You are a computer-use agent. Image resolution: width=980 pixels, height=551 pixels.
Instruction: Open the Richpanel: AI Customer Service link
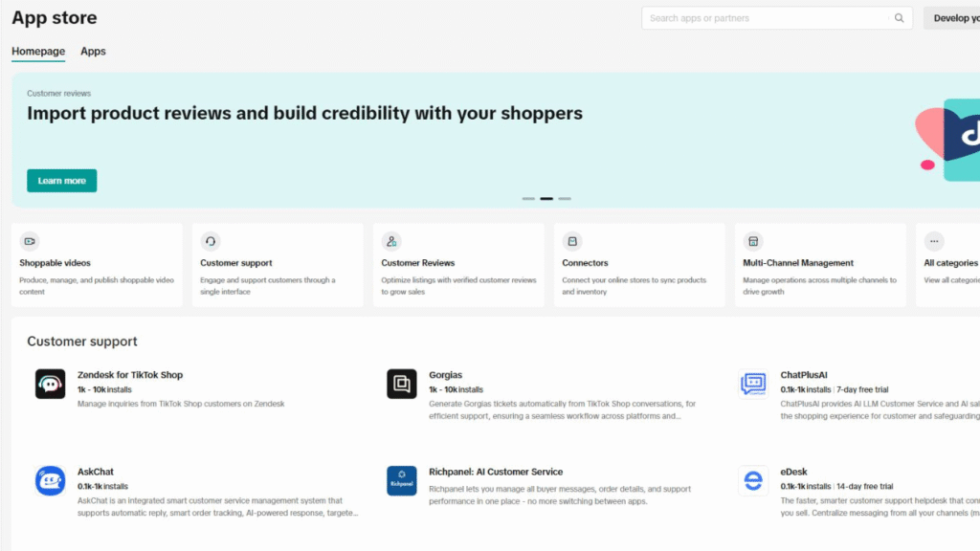pos(496,472)
